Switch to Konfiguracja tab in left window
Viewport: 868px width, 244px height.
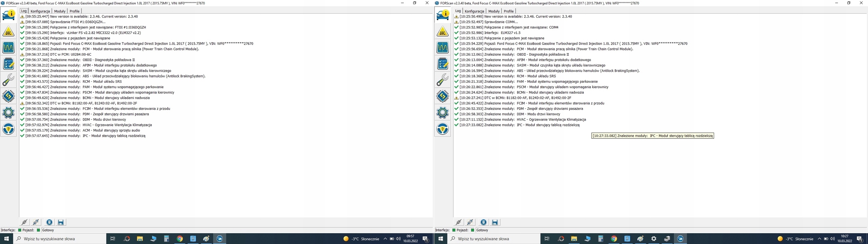coord(40,11)
